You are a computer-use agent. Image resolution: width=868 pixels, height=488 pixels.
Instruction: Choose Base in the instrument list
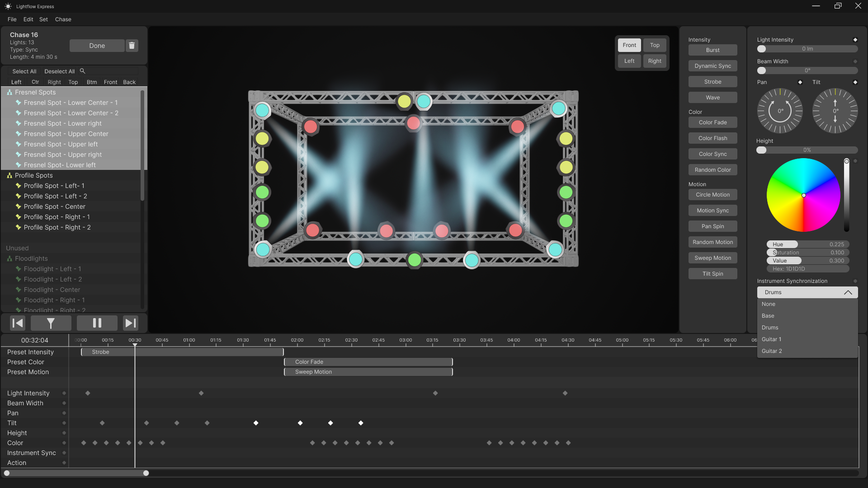click(807, 316)
